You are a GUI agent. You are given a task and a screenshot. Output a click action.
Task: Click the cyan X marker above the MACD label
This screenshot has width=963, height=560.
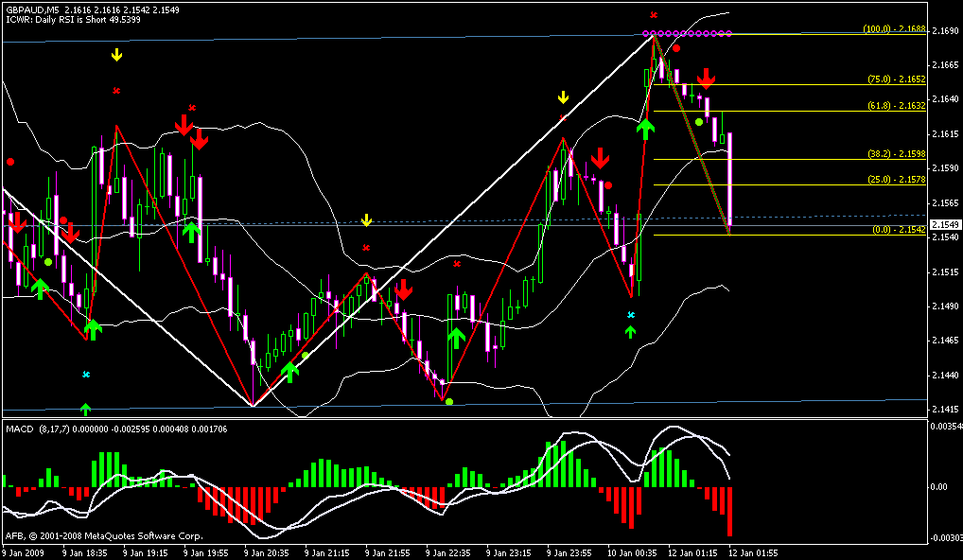click(86, 376)
